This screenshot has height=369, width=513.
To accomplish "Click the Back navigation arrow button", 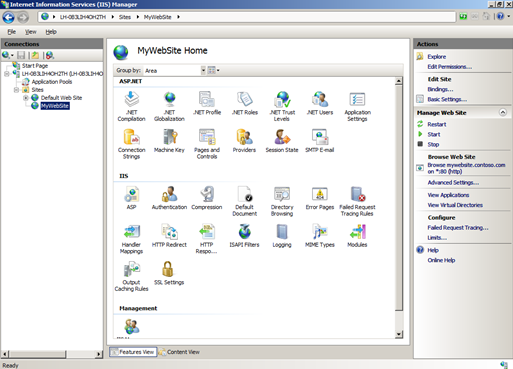I will [9, 17].
